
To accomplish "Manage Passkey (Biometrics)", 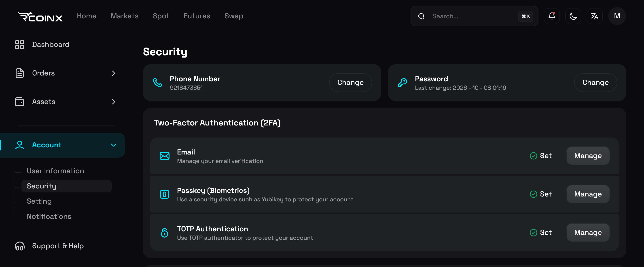I will (x=588, y=194).
